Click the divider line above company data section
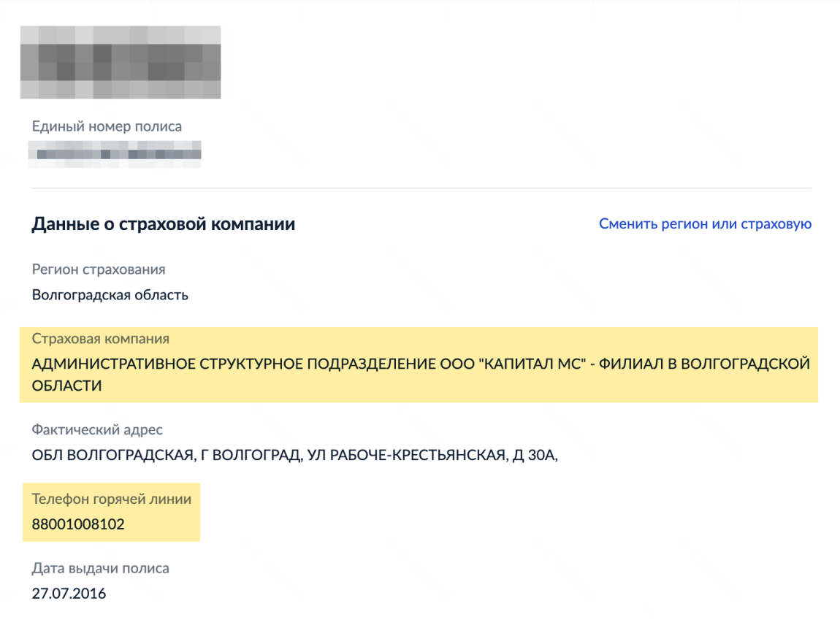 (x=420, y=188)
